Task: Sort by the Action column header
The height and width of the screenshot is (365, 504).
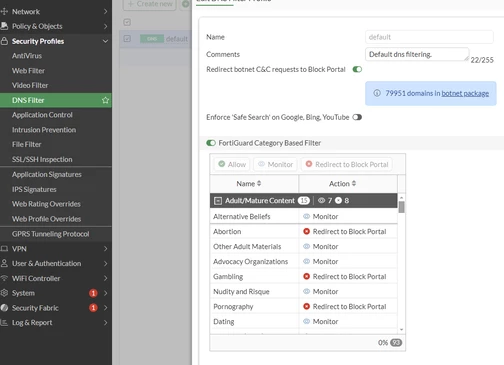Action: [342, 184]
